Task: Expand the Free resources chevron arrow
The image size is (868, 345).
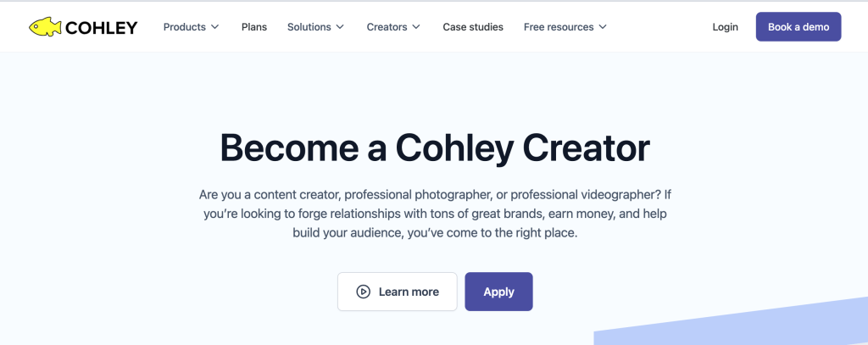Action: tap(603, 27)
